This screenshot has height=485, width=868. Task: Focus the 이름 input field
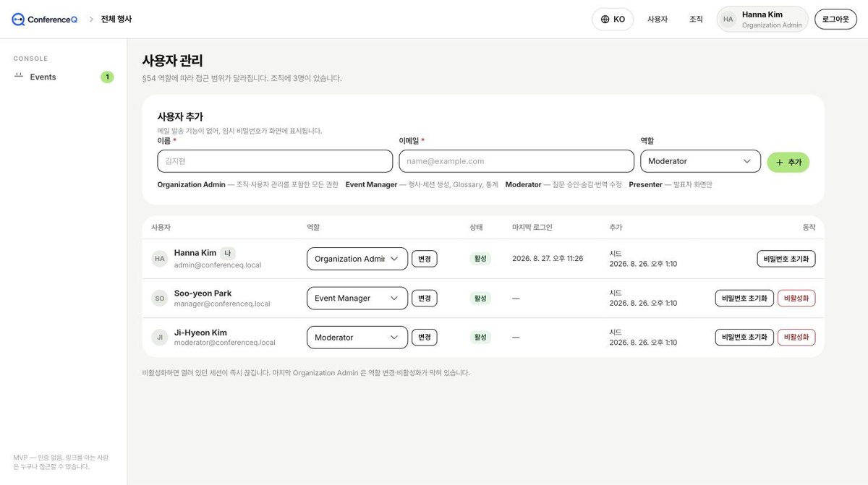(275, 161)
